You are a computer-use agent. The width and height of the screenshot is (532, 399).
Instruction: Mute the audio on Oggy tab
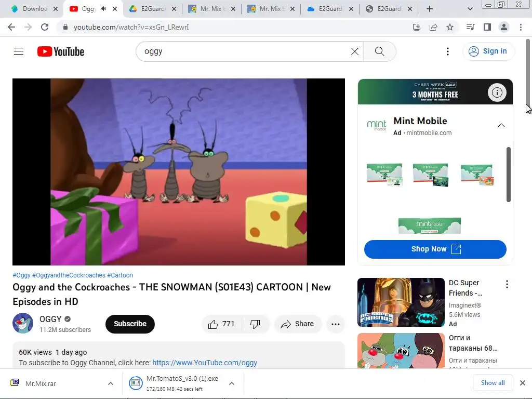103,9
